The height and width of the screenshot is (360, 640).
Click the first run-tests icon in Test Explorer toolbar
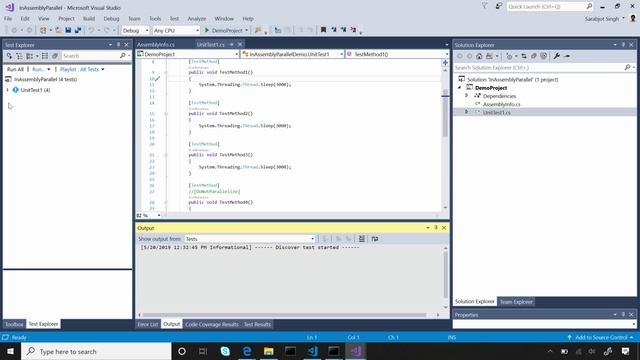click(9, 56)
